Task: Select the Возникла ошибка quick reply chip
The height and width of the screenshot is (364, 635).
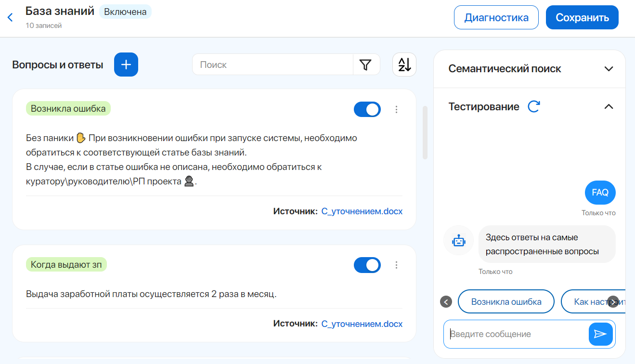Action: 506,302
